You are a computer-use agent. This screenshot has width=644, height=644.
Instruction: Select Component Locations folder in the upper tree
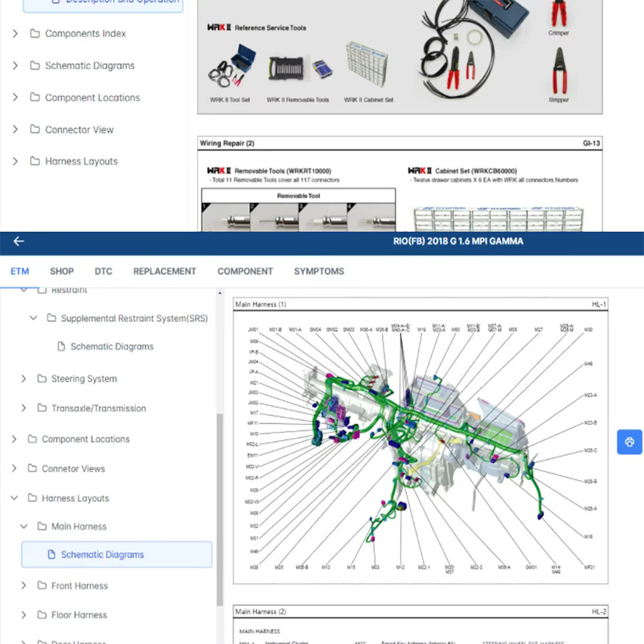click(x=85, y=98)
